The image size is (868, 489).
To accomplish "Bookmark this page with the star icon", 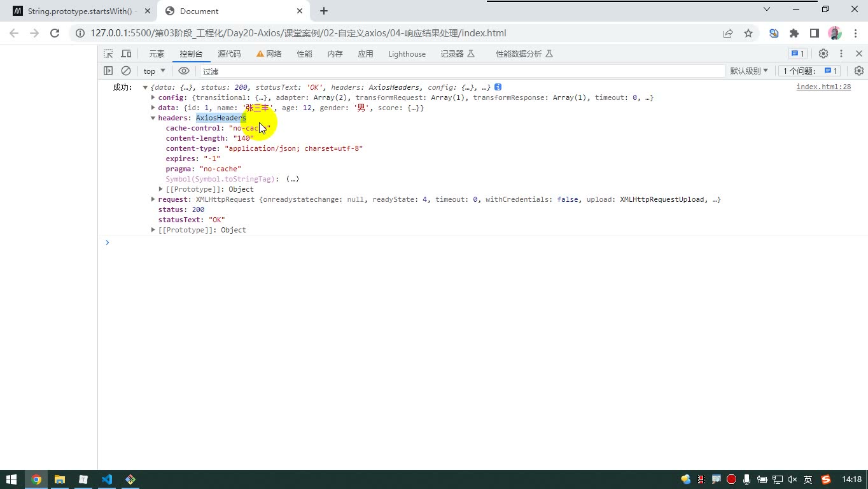I will click(x=748, y=33).
